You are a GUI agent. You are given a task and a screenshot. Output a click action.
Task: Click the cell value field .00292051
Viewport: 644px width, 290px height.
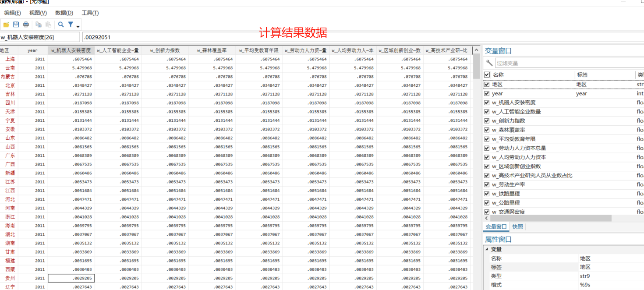[363, 37]
